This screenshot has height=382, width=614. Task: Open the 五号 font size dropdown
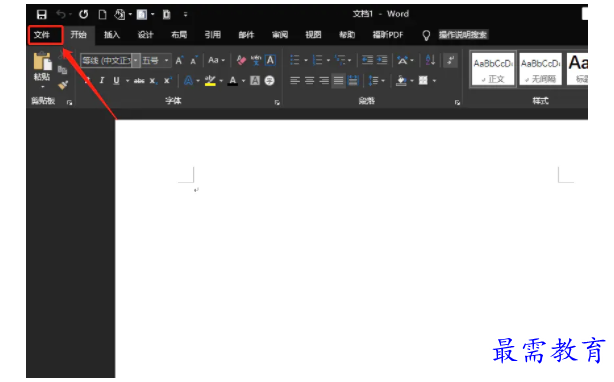[166, 60]
